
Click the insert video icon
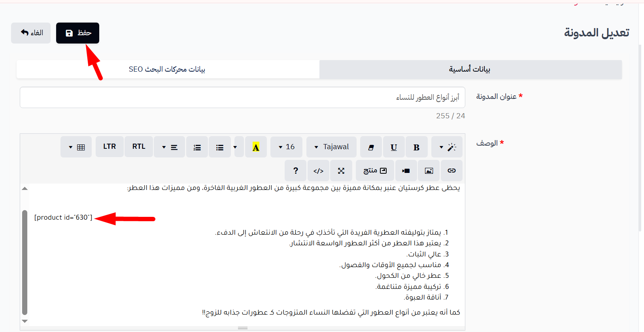point(406,171)
